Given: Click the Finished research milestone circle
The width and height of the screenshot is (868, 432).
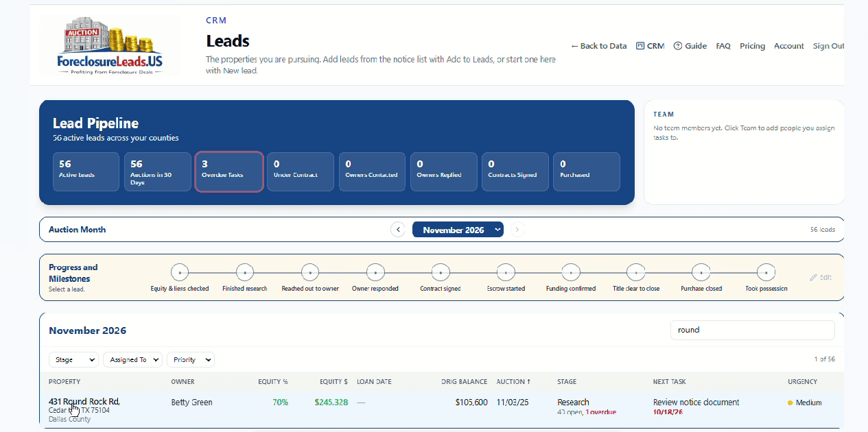Looking at the screenshot, I should click(x=245, y=272).
